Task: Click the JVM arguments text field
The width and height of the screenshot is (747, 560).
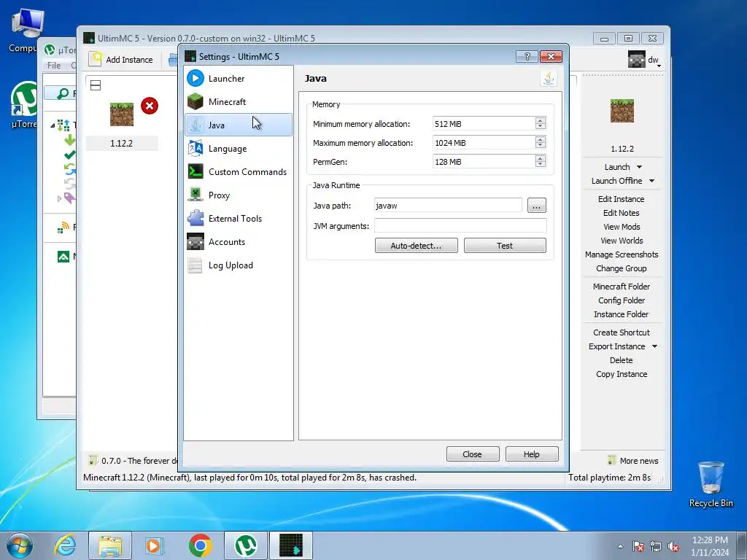Action: tap(460, 226)
